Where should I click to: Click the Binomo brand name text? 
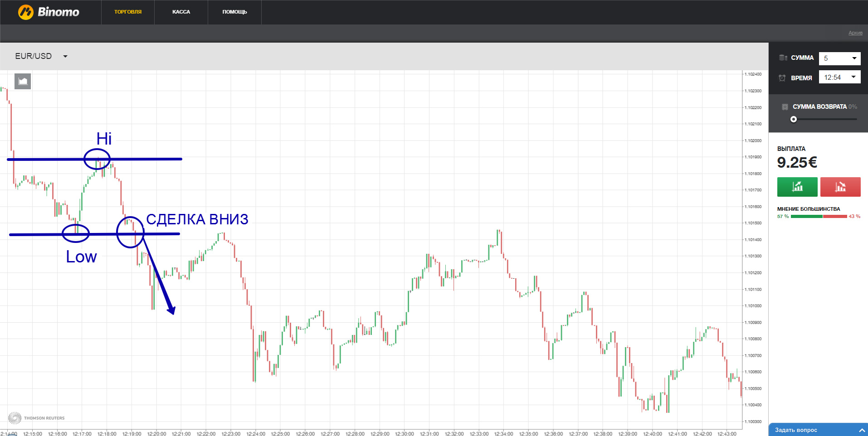coord(59,12)
